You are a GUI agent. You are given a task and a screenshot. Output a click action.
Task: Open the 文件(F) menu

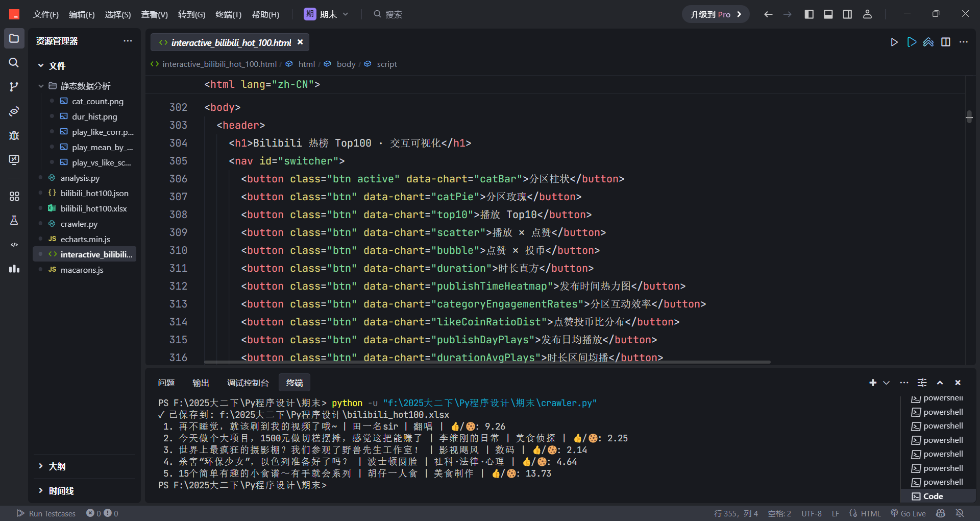coord(46,14)
